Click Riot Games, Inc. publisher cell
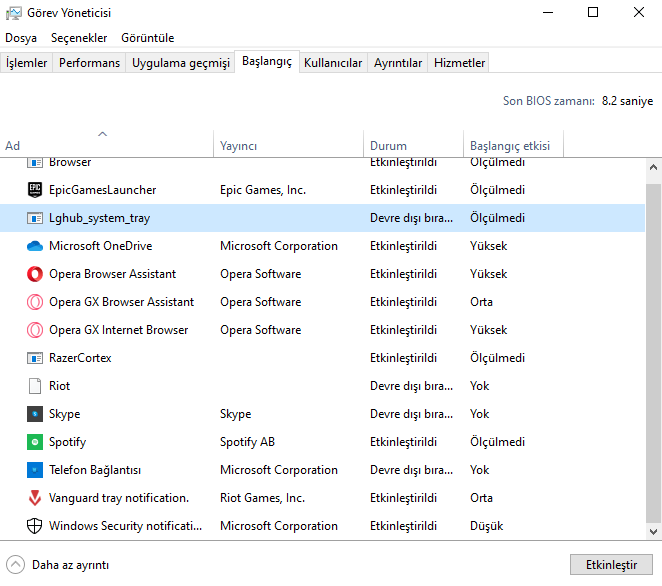662x586 pixels. point(262,498)
